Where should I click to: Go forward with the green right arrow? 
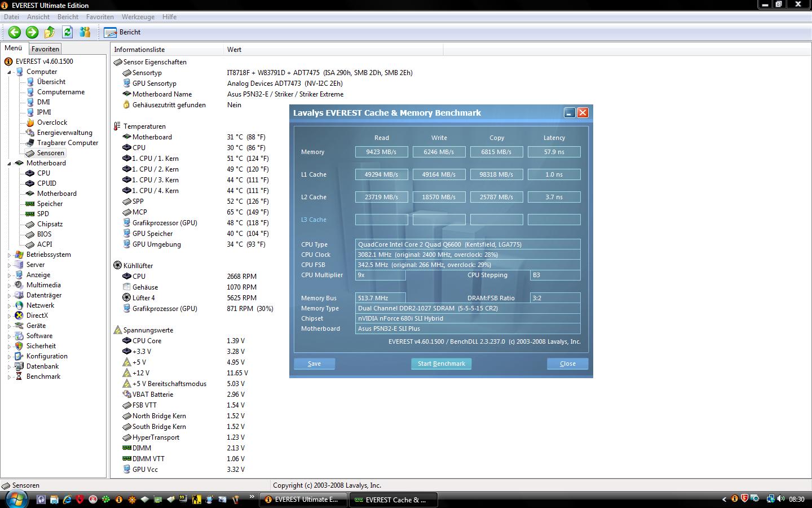coord(32,32)
